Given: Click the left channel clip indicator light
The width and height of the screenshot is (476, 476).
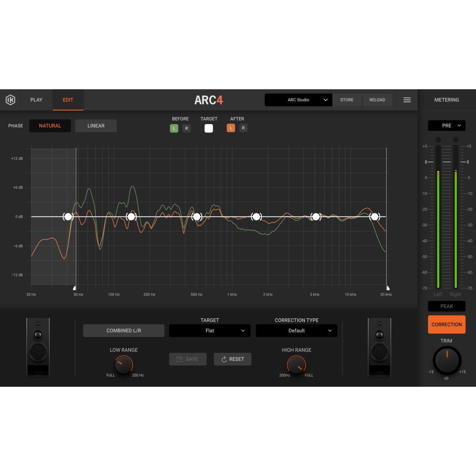Looking at the screenshot, I should (x=438, y=139).
